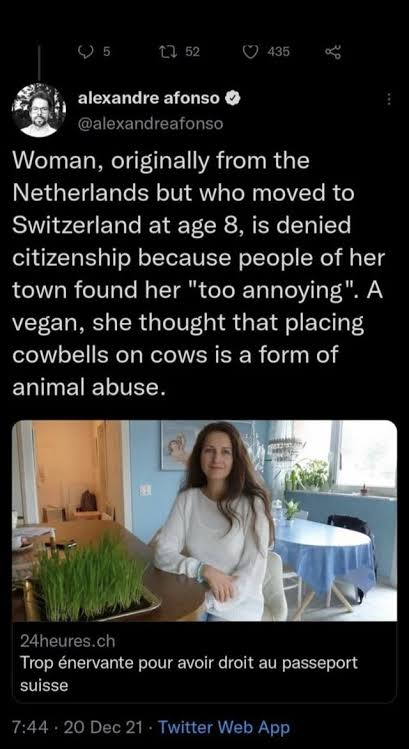
Task: Open the share icon beside the likes
Action: (x=333, y=51)
